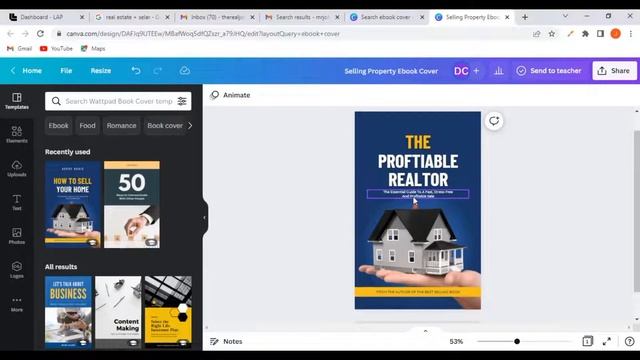Image resolution: width=640 pixels, height=360 pixels.
Task: Reload the browser page
Action: pos(40,34)
